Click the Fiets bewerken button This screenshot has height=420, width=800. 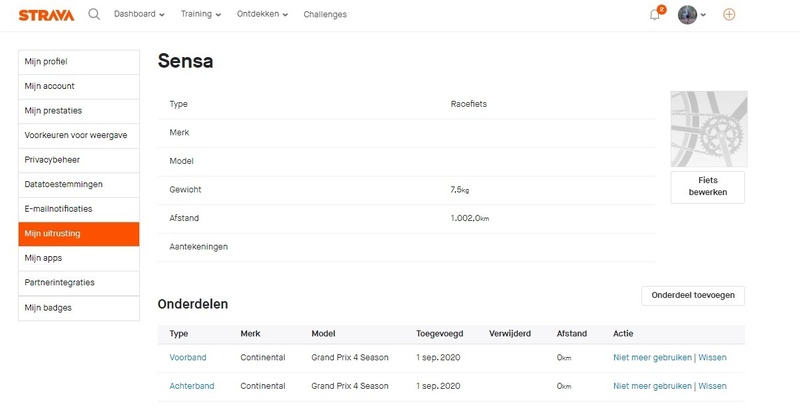click(707, 186)
